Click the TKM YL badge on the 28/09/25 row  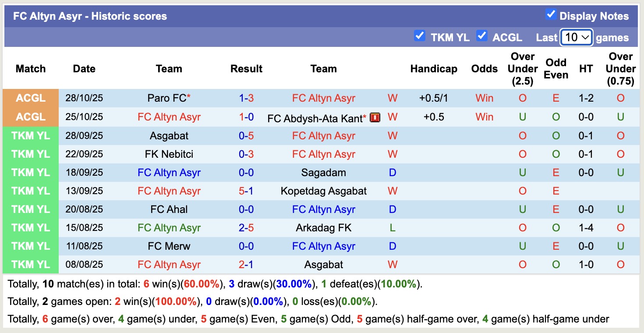click(30, 135)
